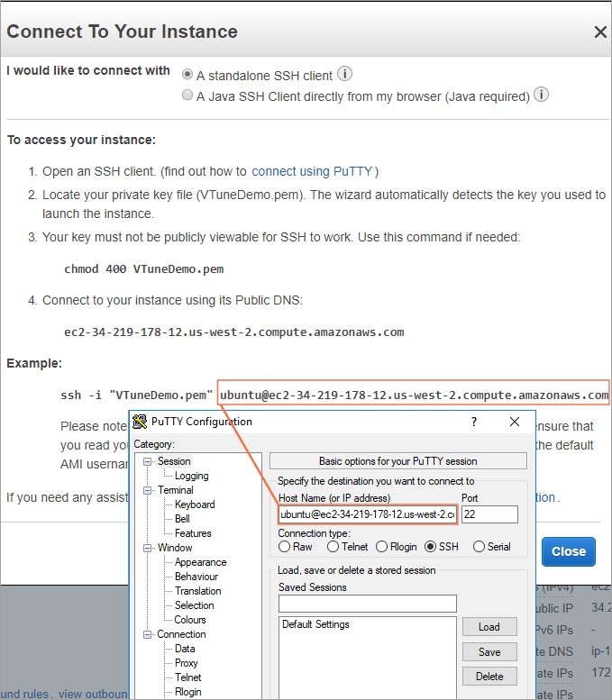Viewport: 612px width, 700px height.
Task: Collapse the Connection tree node
Action: (x=147, y=634)
